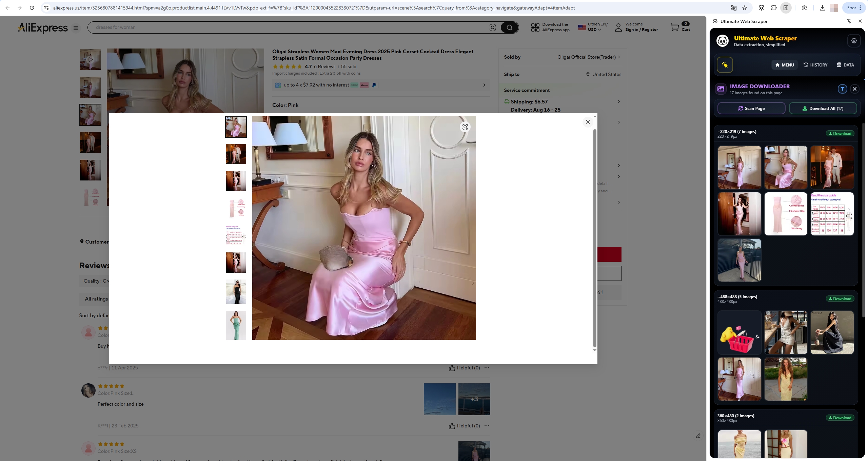Toggle the browser side panel icon
This screenshot has height=461, width=868.
pos(786,8)
